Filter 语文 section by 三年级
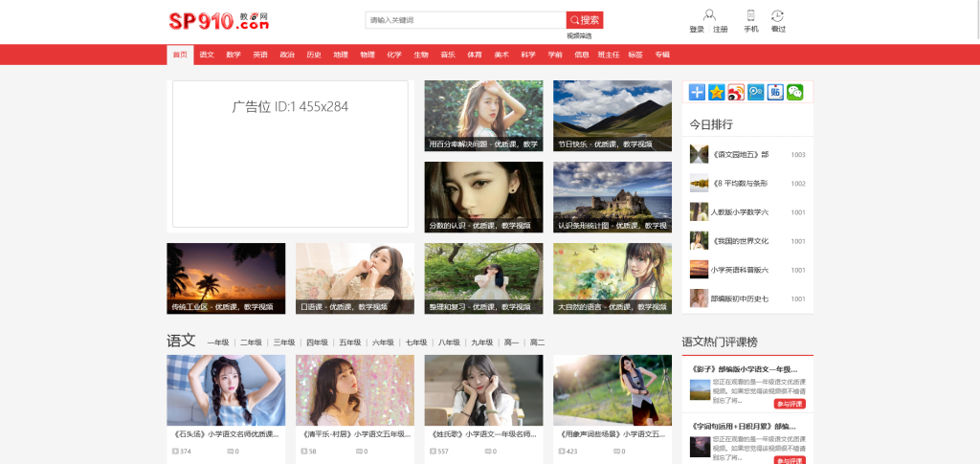Image resolution: width=980 pixels, height=464 pixels. click(284, 342)
